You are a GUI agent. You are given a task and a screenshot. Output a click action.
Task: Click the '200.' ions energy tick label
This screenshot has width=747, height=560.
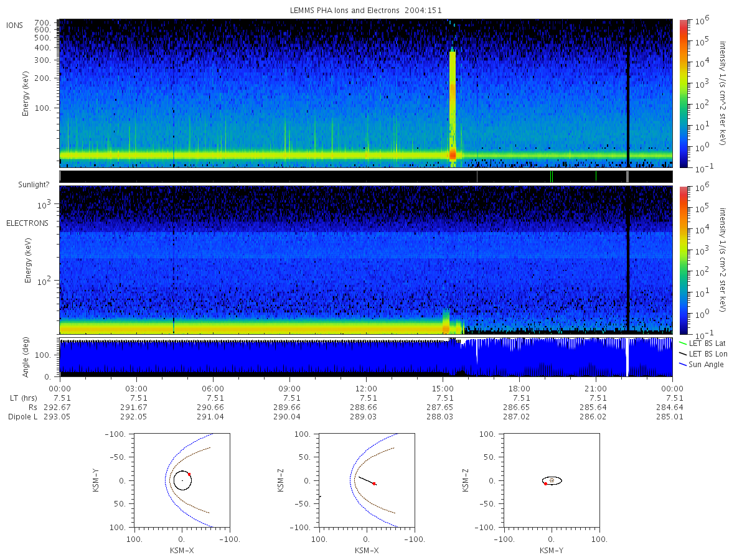pos(42,78)
